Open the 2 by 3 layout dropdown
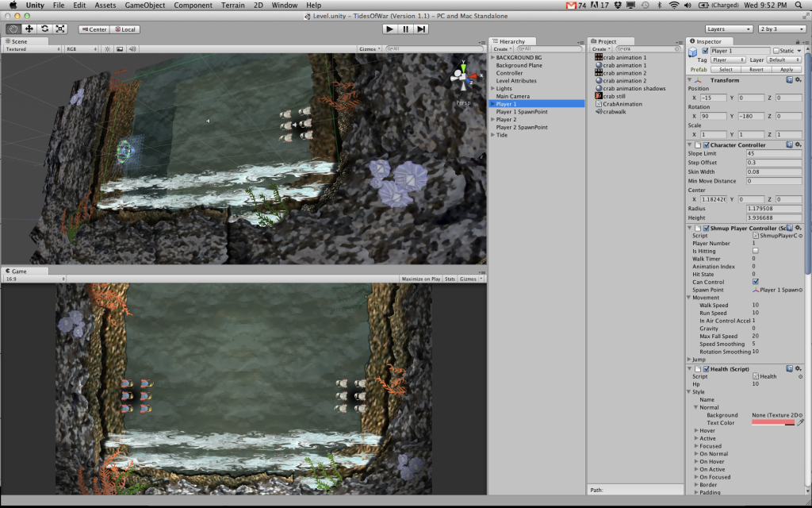 (x=782, y=29)
